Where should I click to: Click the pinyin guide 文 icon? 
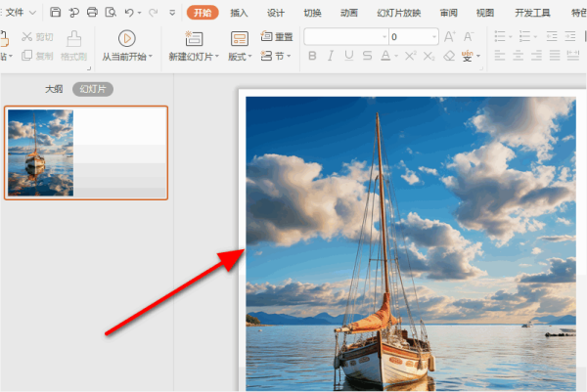[x=468, y=56]
